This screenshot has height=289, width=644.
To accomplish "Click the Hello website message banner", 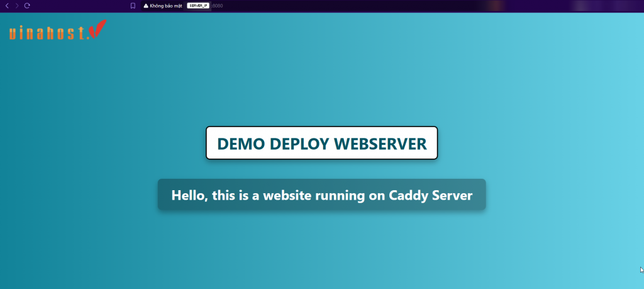I will [321, 195].
